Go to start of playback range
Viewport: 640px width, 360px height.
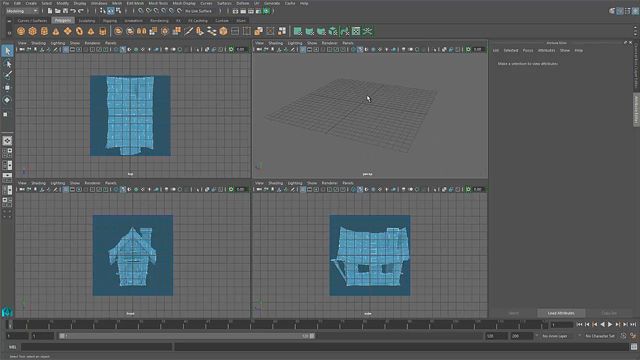(x=579, y=324)
